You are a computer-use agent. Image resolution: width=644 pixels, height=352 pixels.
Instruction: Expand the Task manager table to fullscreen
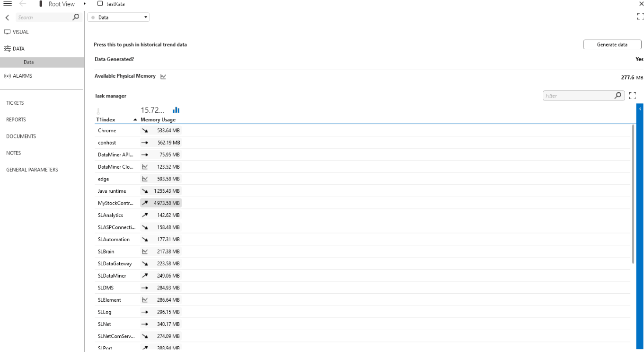coord(633,95)
